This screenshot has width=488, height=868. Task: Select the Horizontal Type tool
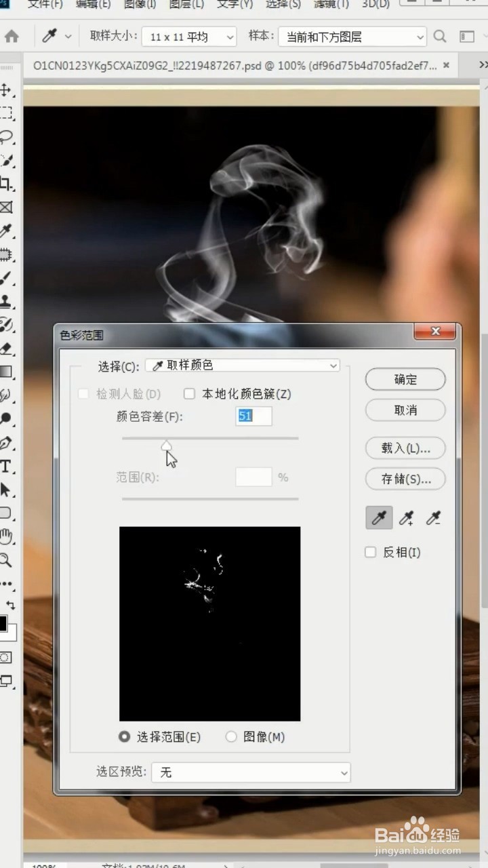coord(6,467)
